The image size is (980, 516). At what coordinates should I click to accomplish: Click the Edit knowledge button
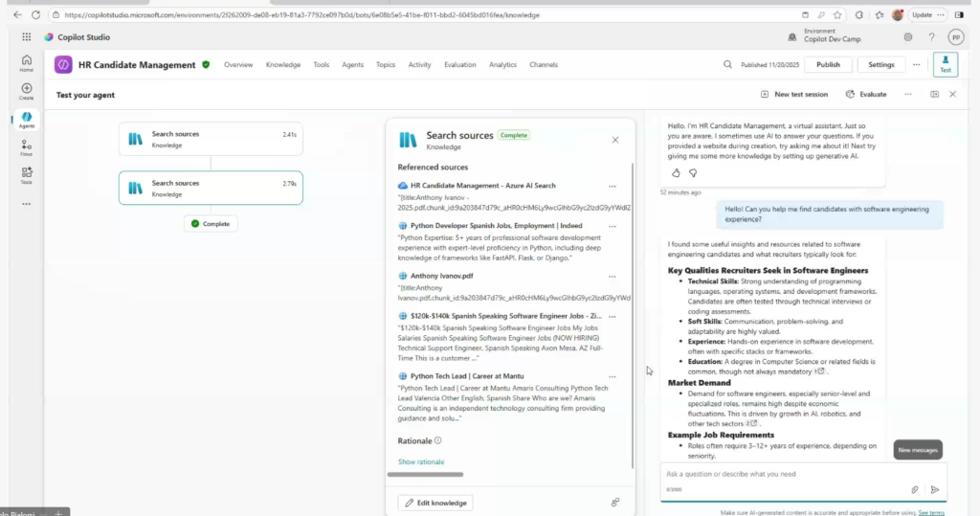[435, 503]
